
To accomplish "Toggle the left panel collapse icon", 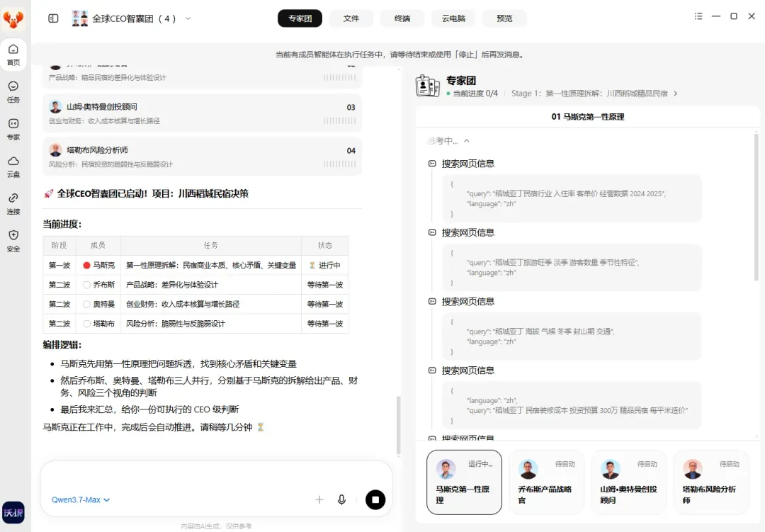I will coord(53,18).
